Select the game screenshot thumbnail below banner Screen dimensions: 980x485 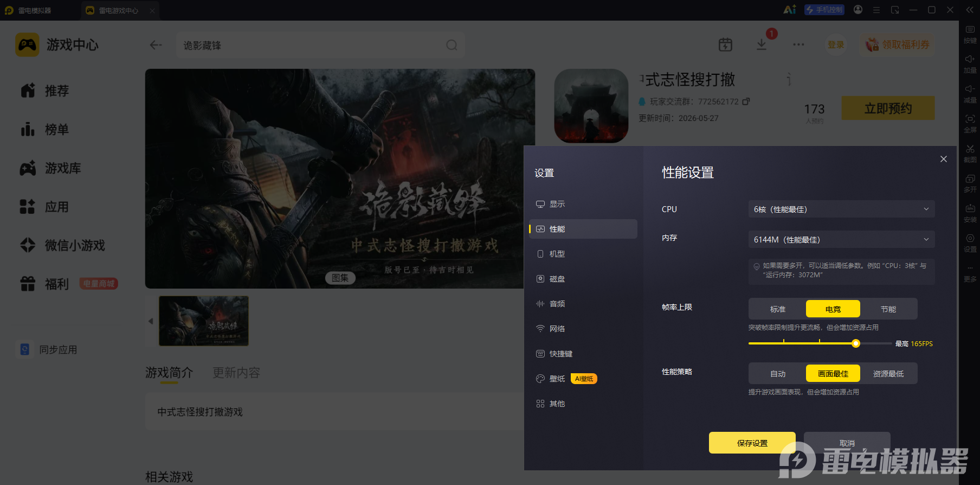pyautogui.click(x=204, y=321)
